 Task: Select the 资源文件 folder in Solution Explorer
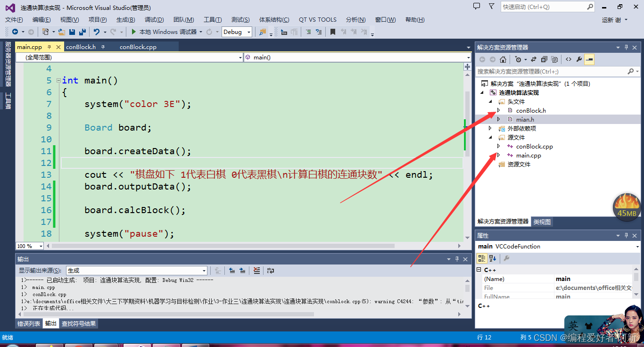(519, 164)
